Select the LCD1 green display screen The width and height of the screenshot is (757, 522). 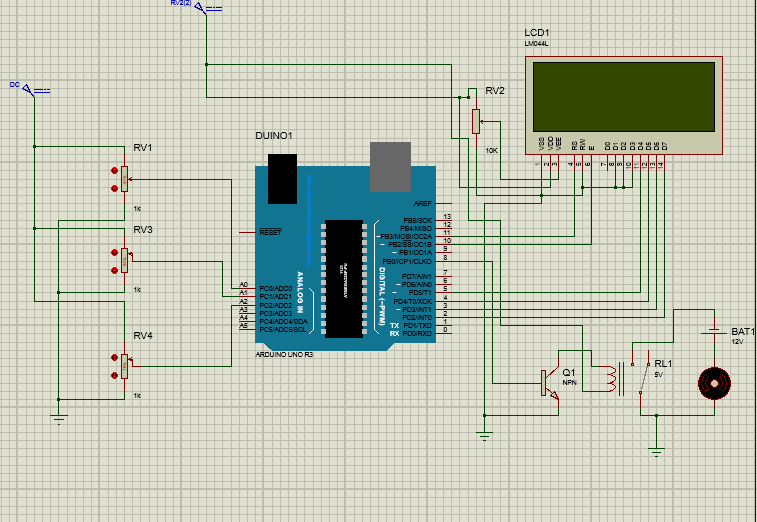[x=624, y=97]
